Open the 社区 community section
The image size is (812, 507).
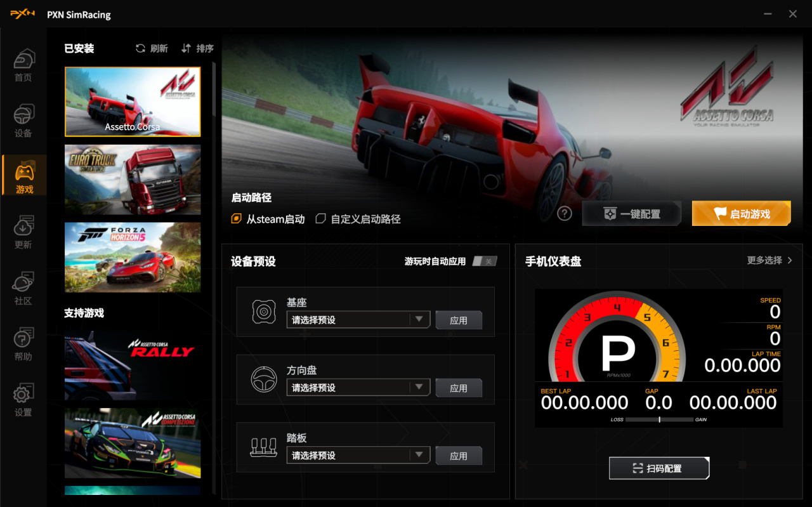(x=23, y=289)
